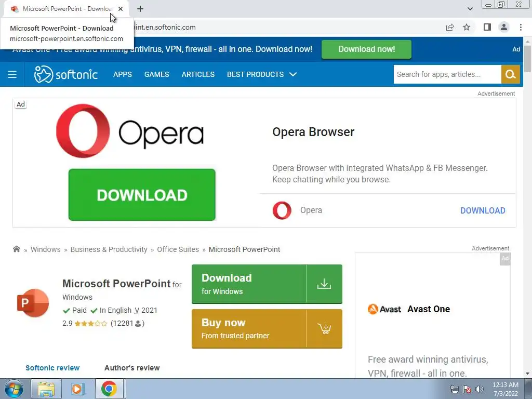The height and width of the screenshot is (399, 532).
Task: Click the (12281) user votes count
Action: click(x=128, y=323)
